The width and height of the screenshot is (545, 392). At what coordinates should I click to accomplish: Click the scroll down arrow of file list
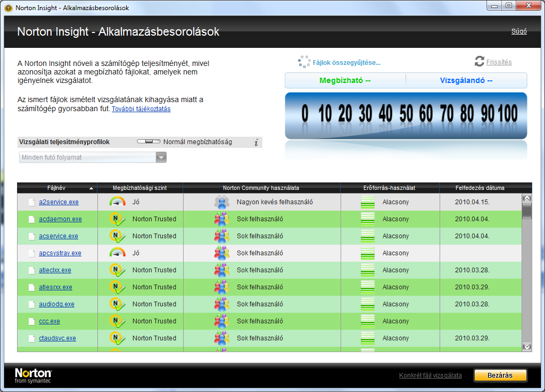point(527,346)
